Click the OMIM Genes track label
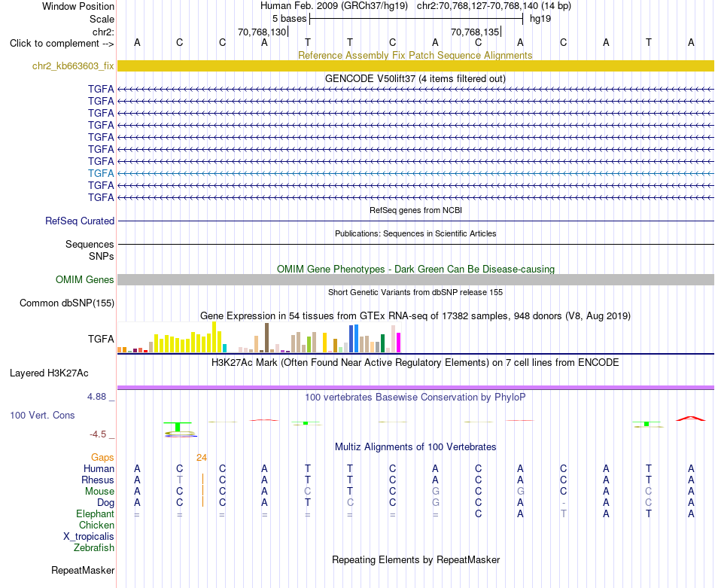This screenshot has height=588, width=715. (x=85, y=279)
